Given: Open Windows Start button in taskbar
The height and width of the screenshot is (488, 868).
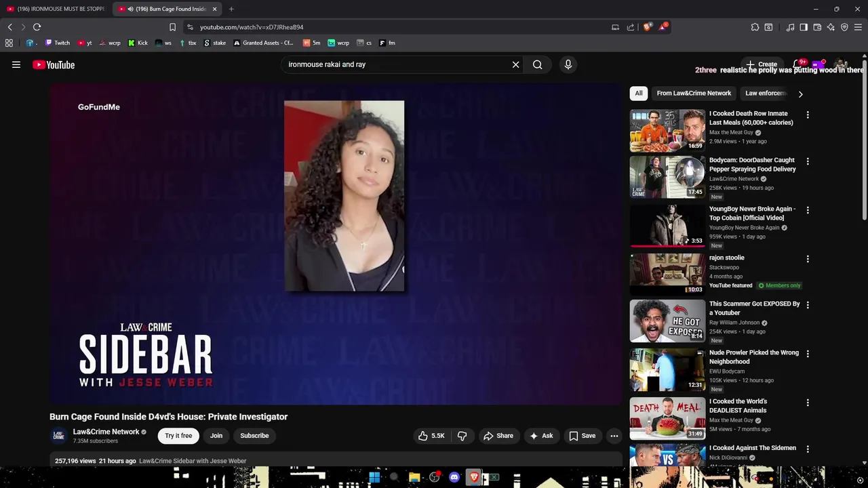Looking at the screenshot, I should coord(374,477).
